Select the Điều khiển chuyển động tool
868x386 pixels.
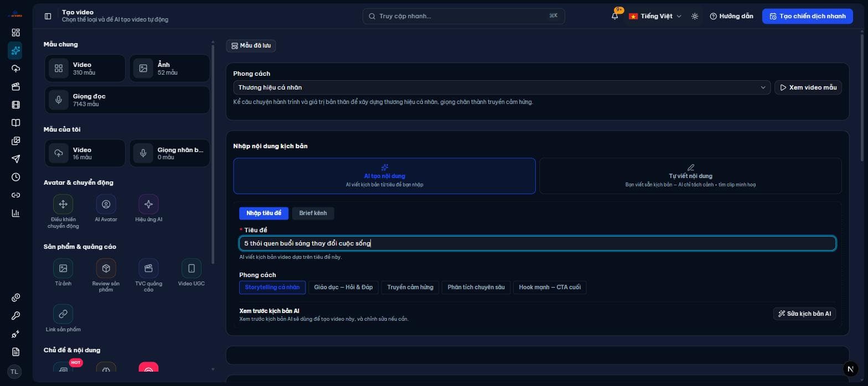pos(63,211)
